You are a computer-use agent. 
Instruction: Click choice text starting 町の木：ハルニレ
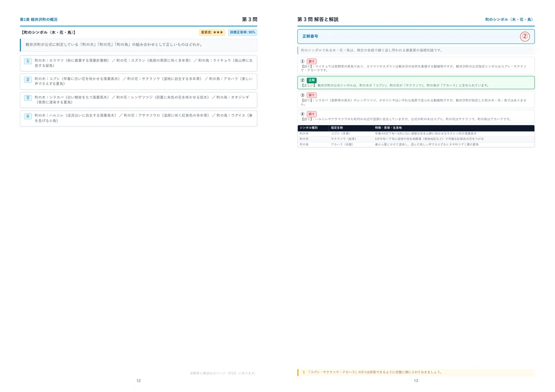point(143,118)
